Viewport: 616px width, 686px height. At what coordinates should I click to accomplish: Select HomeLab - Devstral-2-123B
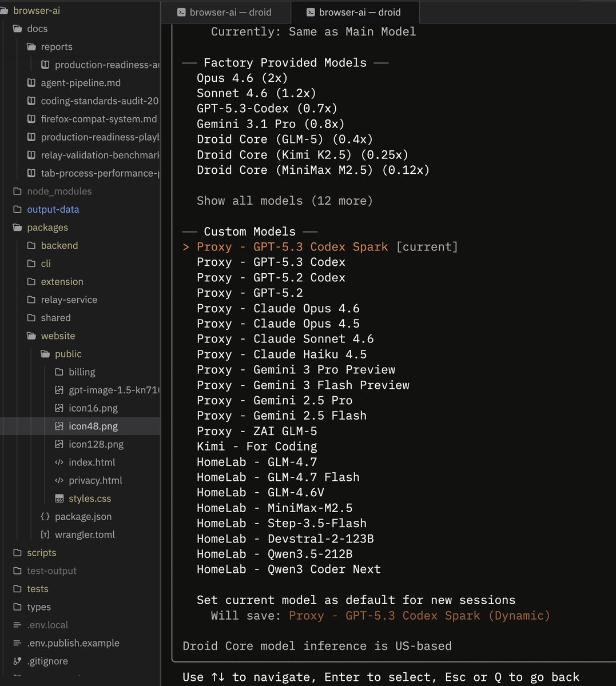285,539
